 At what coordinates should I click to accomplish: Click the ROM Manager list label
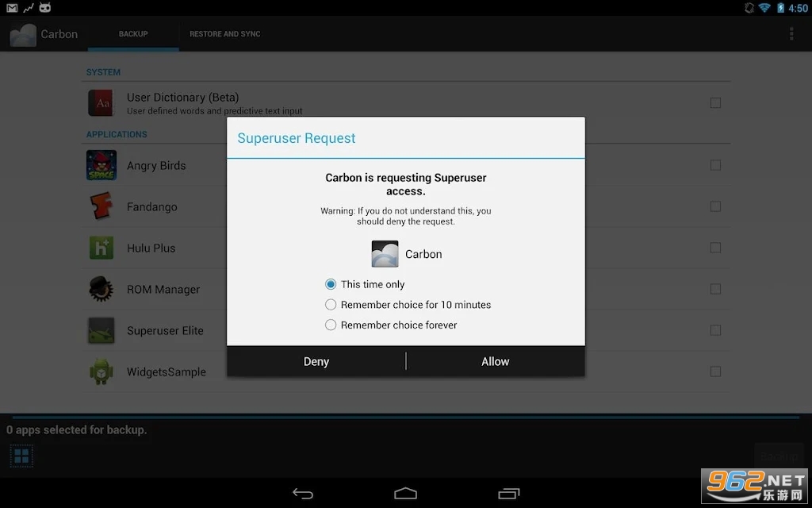(x=163, y=289)
